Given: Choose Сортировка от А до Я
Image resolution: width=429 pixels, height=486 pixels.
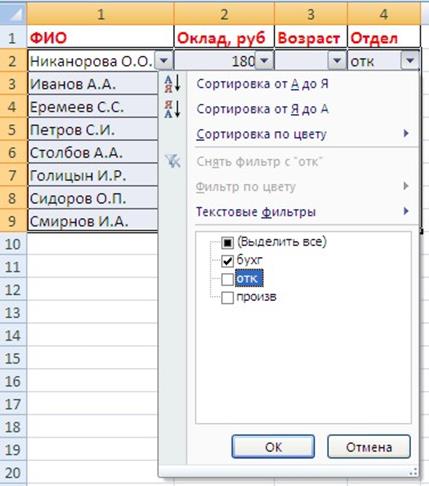Looking at the screenshot, I should [x=262, y=84].
